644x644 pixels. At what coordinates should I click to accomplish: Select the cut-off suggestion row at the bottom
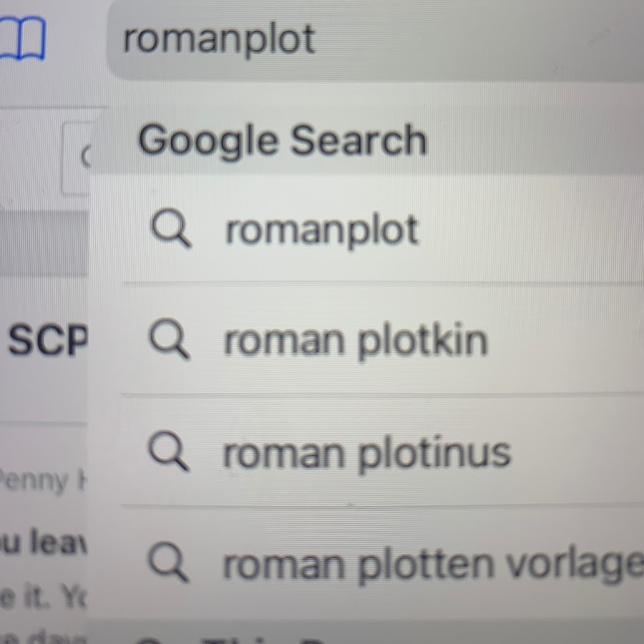358,633
